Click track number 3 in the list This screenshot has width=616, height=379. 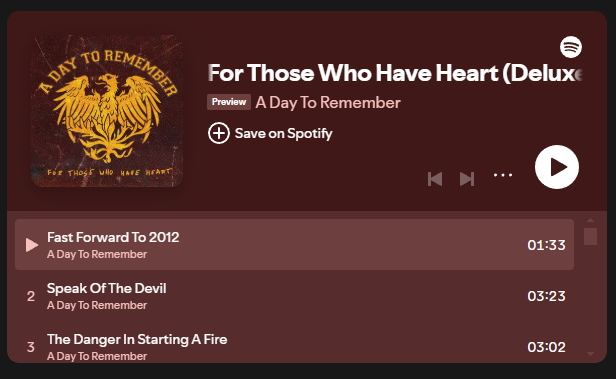[x=31, y=347]
